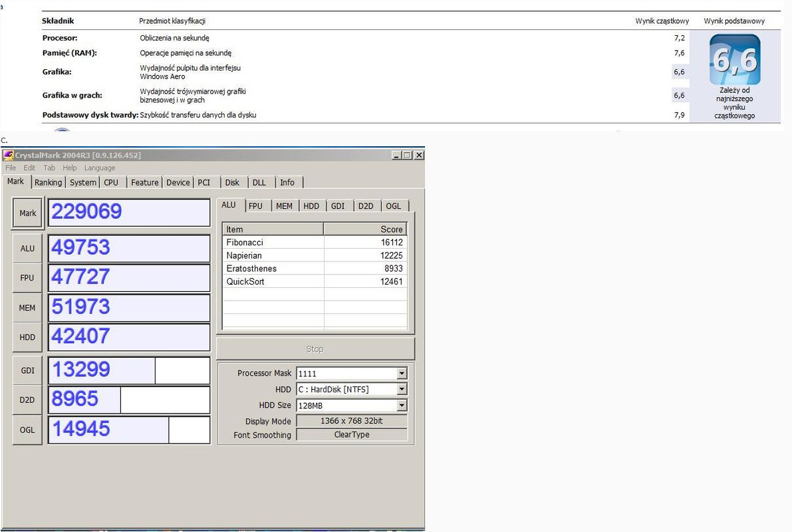This screenshot has height=532, width=792.
Task: Select the QuickSort row
Action: coord(315,281)
